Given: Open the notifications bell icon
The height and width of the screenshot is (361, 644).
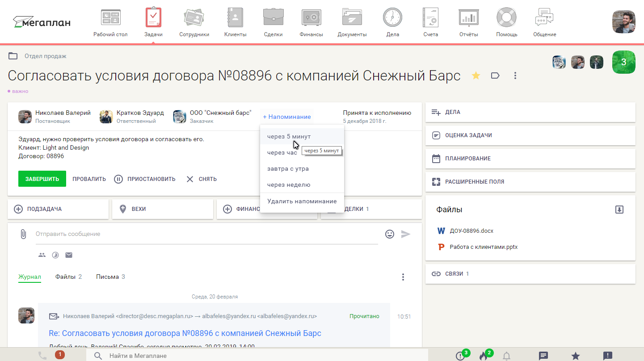Looking at the screenshot, I should point(506,356).
